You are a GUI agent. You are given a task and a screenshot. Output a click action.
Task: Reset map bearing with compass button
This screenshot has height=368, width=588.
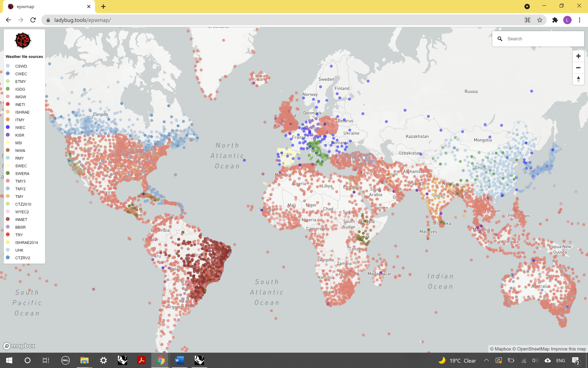tap(578, 79)
